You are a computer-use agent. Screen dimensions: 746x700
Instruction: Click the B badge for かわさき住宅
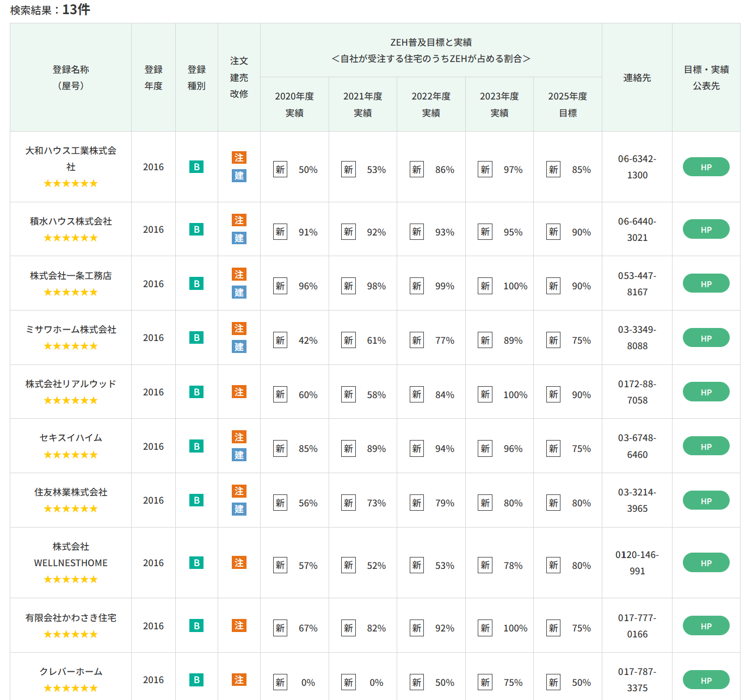[196, 626]
